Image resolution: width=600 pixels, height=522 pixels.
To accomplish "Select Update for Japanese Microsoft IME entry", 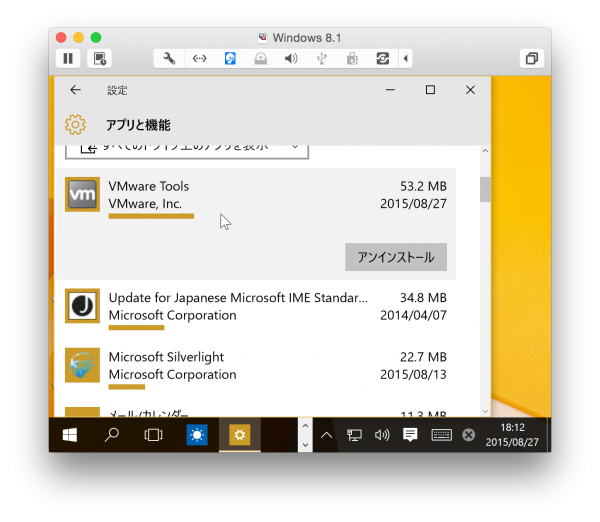I will [x=256, y=309].
